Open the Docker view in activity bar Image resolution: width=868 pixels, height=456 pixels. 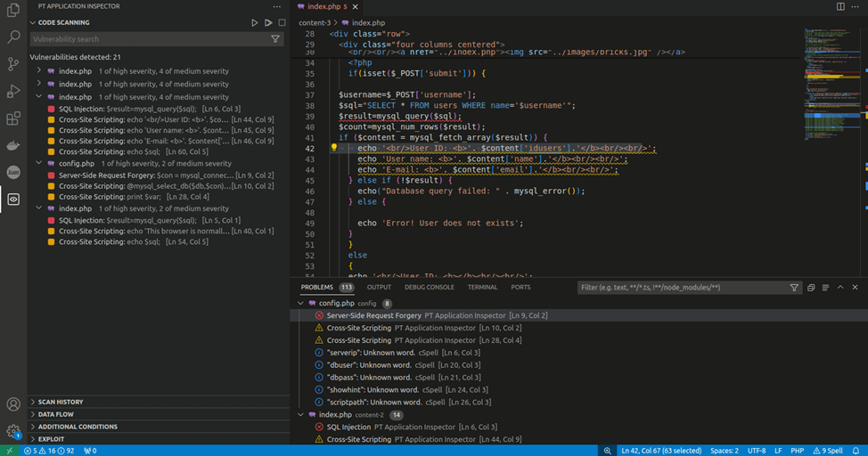pyautogui.click(x=13, y=146)
